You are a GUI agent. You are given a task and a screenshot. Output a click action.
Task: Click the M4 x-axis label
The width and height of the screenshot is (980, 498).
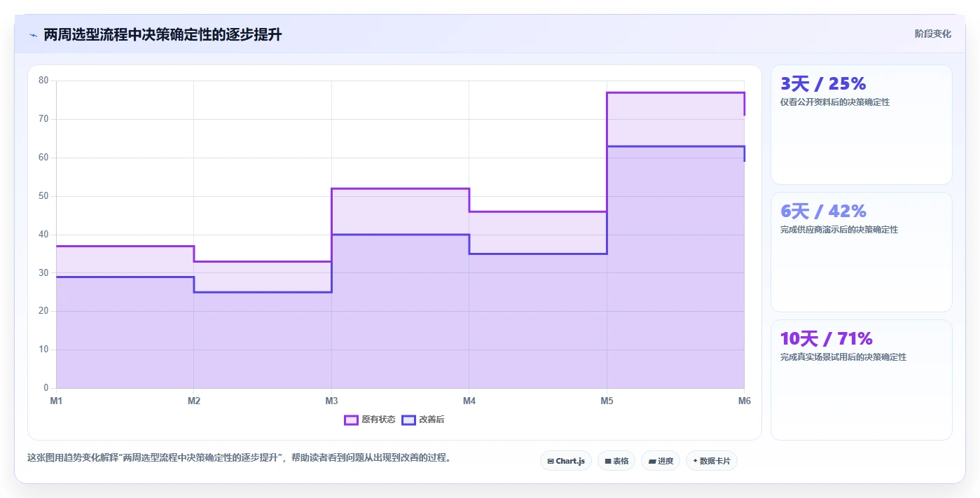click(469, 401)
